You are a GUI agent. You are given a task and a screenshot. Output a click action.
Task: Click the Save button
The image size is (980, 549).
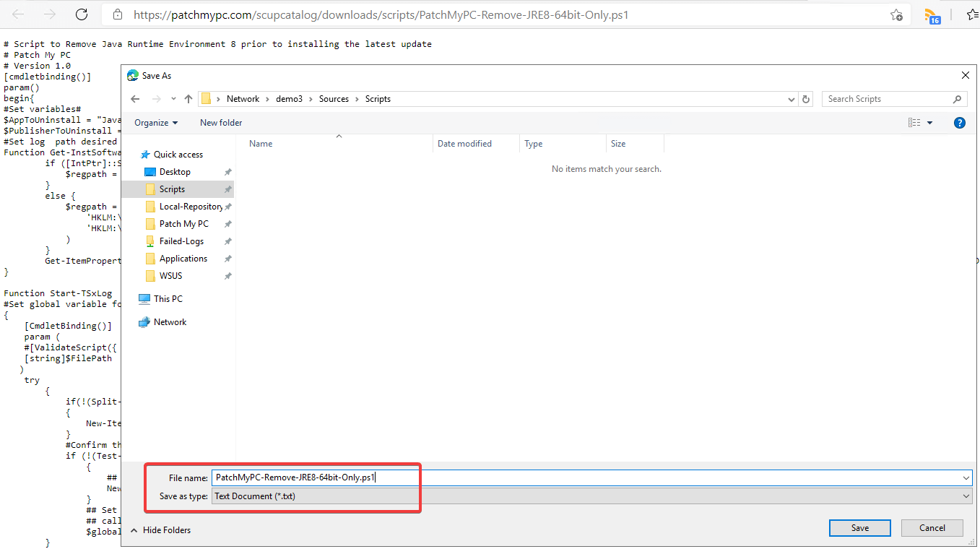860,528
